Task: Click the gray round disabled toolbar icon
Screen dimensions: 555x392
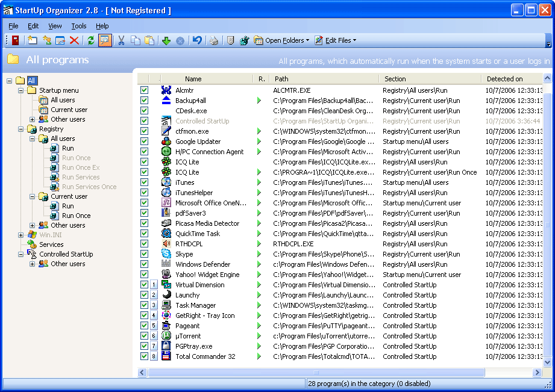Action: click(x=180, y=41)
